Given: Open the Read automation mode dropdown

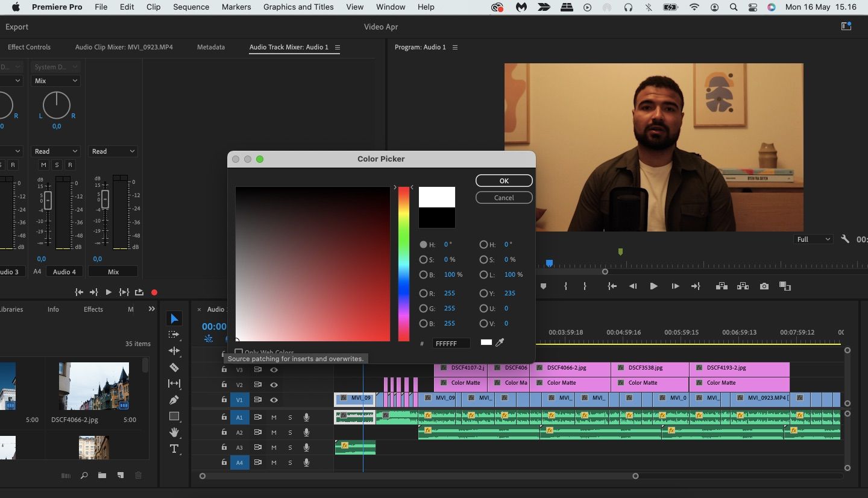Looking at the screenshot, I should [55, 151].
